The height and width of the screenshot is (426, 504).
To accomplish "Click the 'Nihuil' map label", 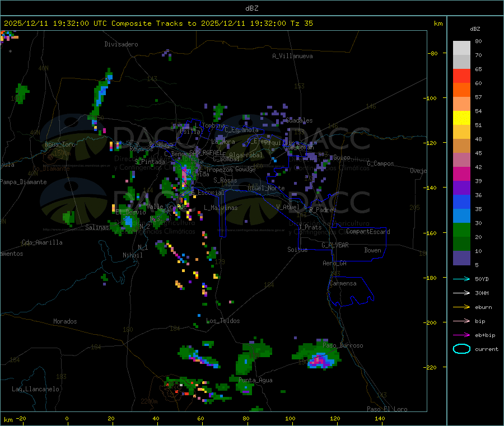I will (x=132, y=255).
